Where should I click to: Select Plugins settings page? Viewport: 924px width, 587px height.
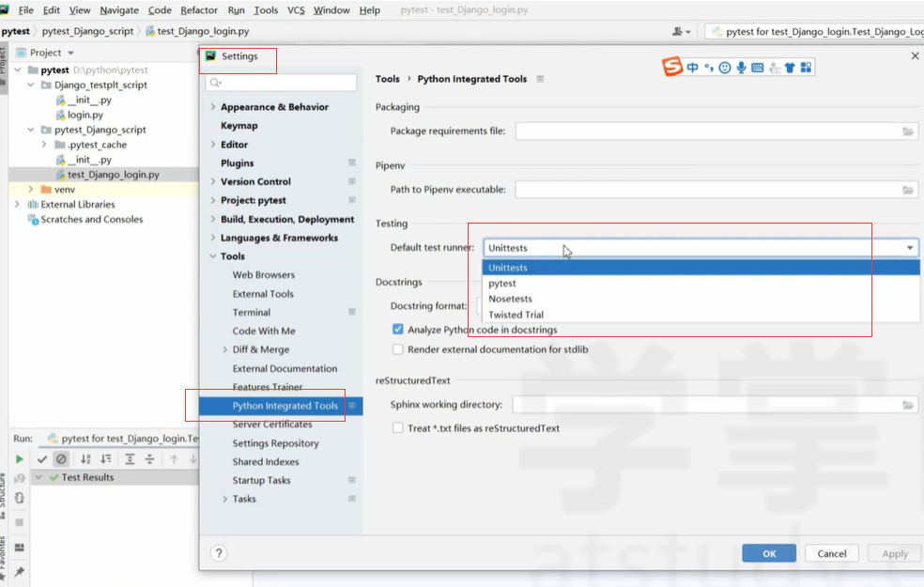(237, 163)
